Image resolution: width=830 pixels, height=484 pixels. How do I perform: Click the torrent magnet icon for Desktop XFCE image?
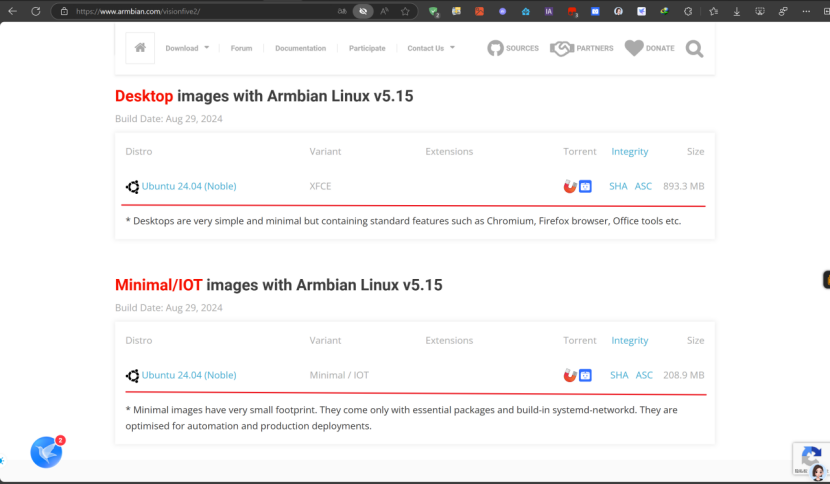pyautogui.click(x=570, y=186)
